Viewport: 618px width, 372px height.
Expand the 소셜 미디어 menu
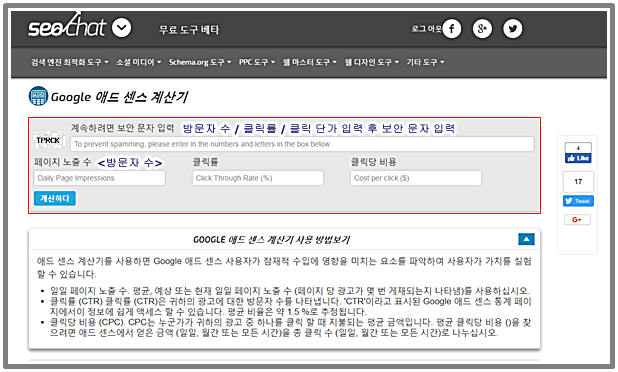coord(138,62)
